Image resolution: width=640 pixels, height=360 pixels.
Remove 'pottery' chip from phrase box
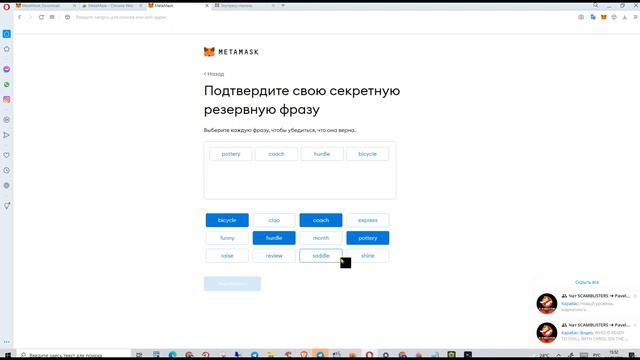[x=231, y=154]
